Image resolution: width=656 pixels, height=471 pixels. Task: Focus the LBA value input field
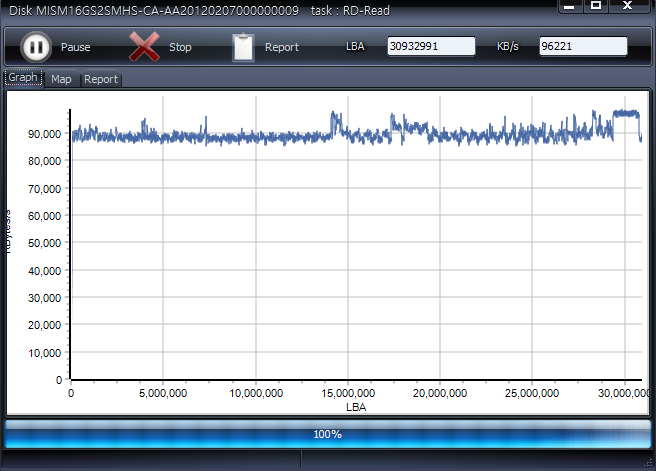(431, 47)
